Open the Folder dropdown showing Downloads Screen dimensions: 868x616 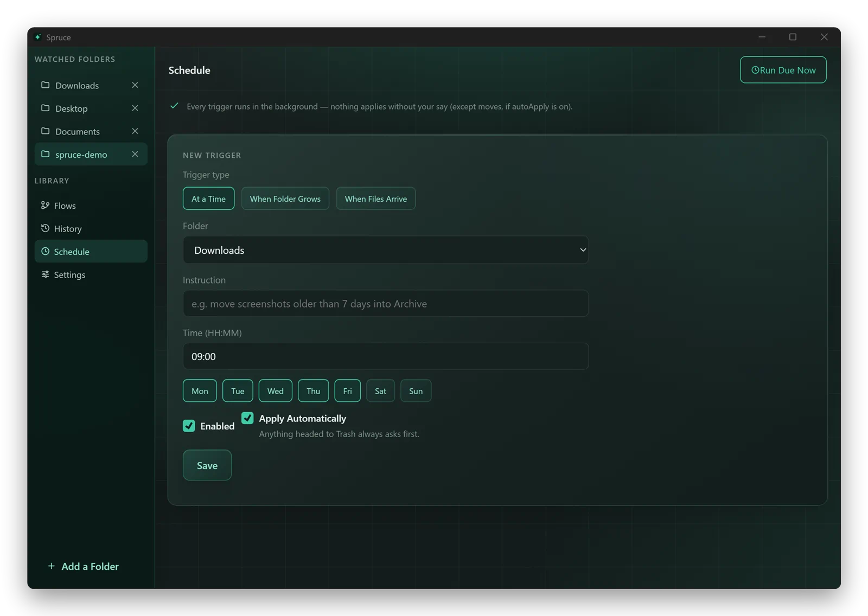[x=386, y=250]
